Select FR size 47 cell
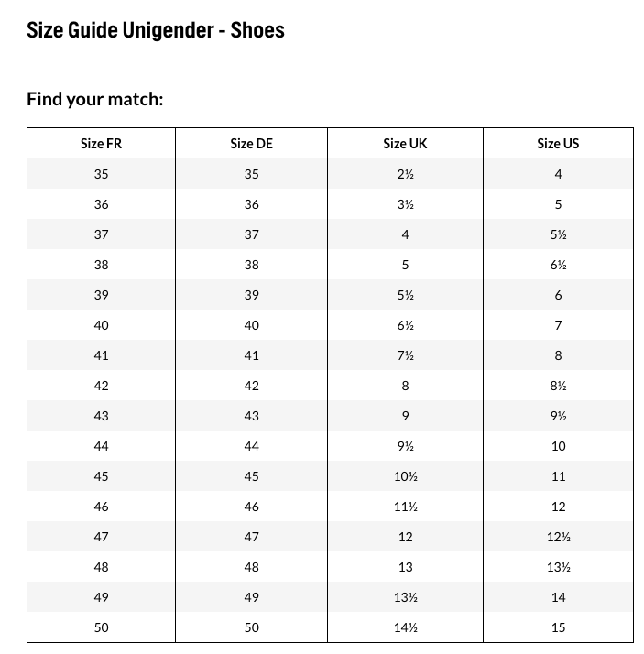 (101, 537)
